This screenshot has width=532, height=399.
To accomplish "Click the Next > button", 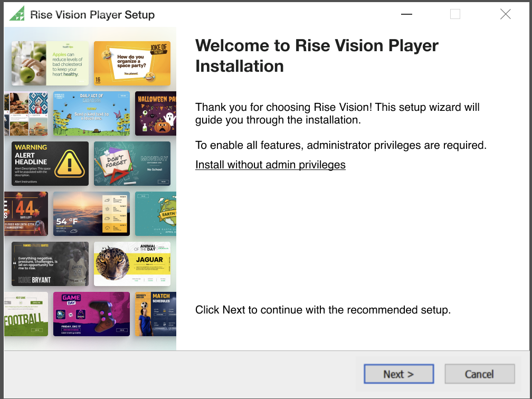I will pos(398,374).
